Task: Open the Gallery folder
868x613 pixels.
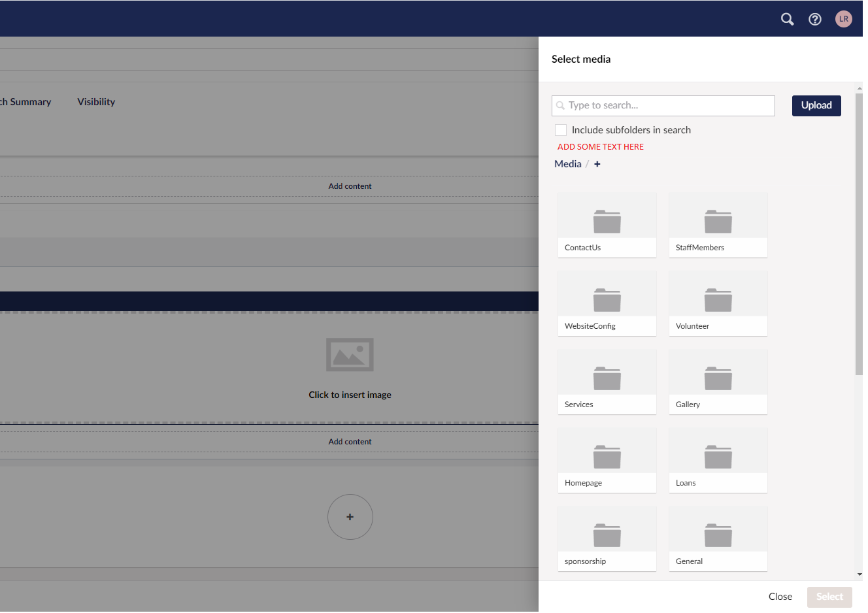Action: (718, 382)
